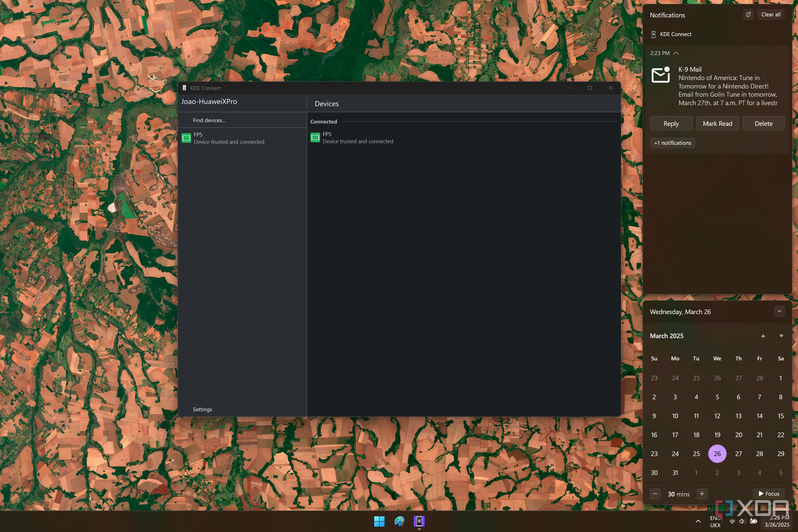
Task: Reply to the K-9 Mail notification
Action: click(x=671, y=124)
